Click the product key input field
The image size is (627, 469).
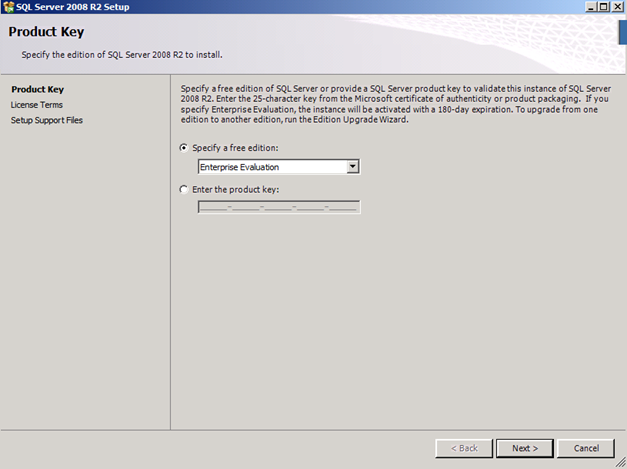279,207
